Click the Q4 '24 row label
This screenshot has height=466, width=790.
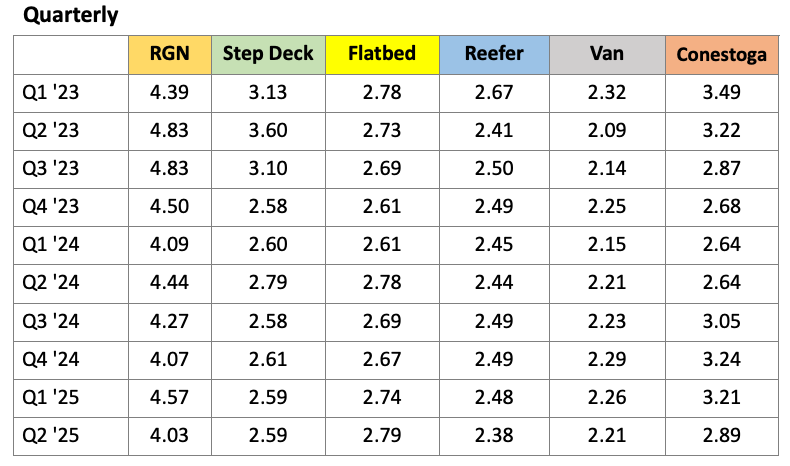coord(50,360)
